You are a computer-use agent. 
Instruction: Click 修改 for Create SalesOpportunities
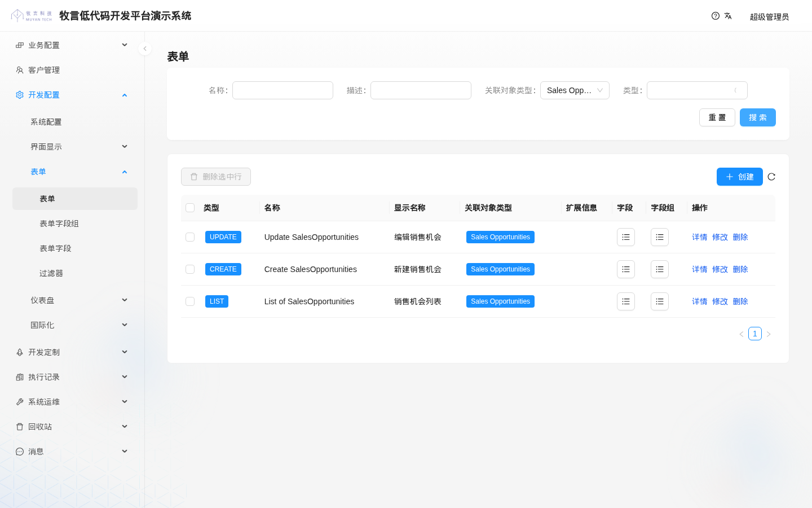pos(720,269)
